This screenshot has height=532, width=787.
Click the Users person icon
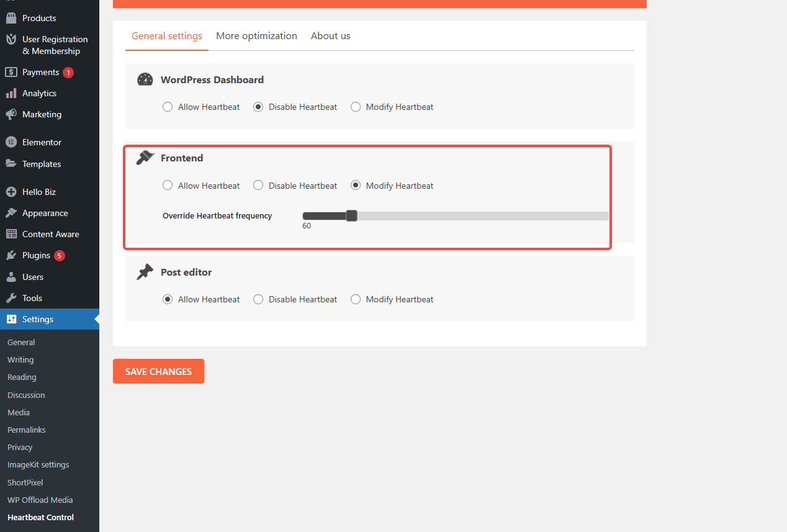click(x=11, y=277)
